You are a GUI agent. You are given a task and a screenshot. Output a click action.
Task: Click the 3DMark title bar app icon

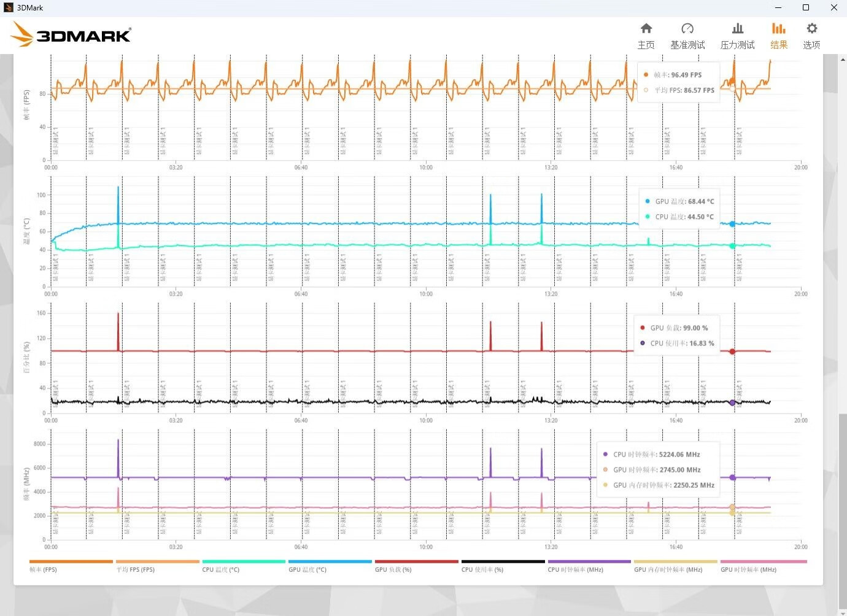[x=8, y=7]
